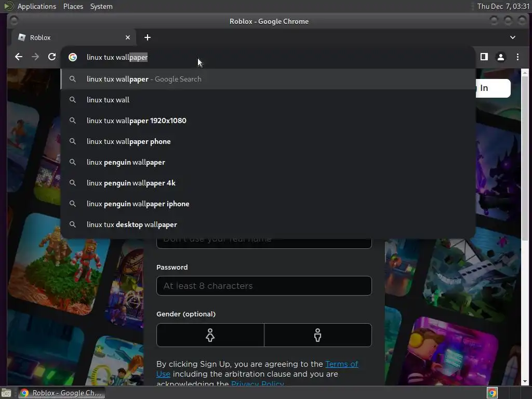Select suggestion 'linux penguin wallpaper'

(x=268, y=162)
